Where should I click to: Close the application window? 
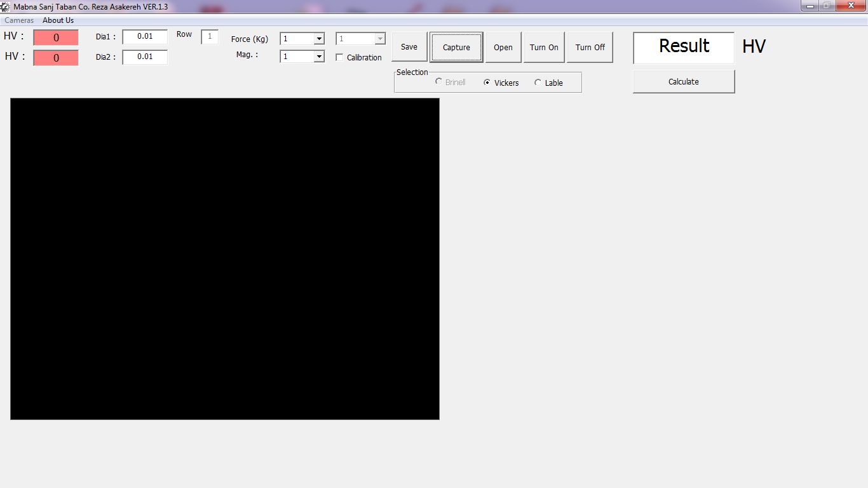pyautogui.click(x=851, y=5)
